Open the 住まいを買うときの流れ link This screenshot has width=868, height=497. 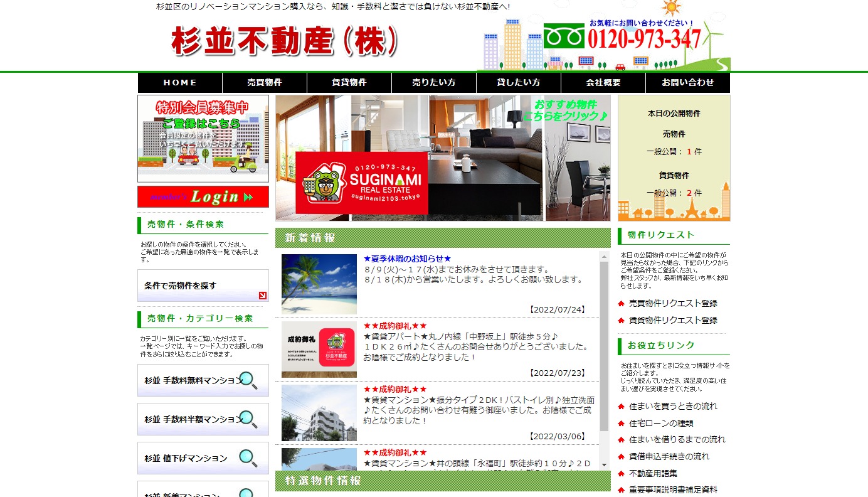click(x=673, y=407)
